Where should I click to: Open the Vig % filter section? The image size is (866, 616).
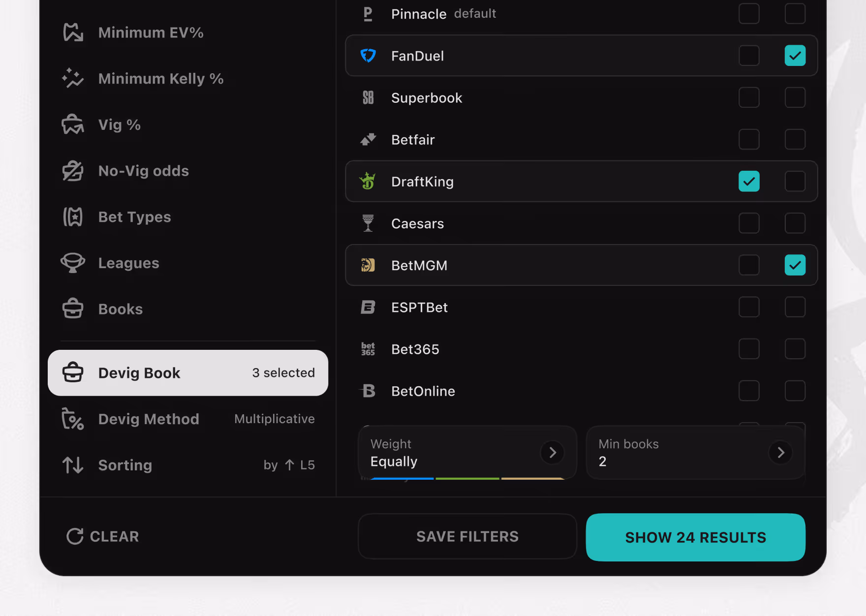(x=188, y=124)
